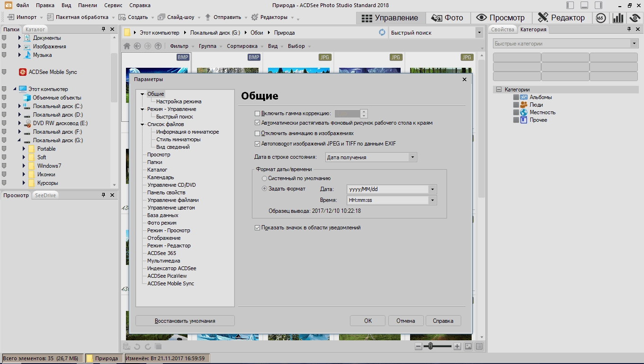Close the Папки panel with X
644x364 pixels.
pyautogui.click(x=112, y=29)
